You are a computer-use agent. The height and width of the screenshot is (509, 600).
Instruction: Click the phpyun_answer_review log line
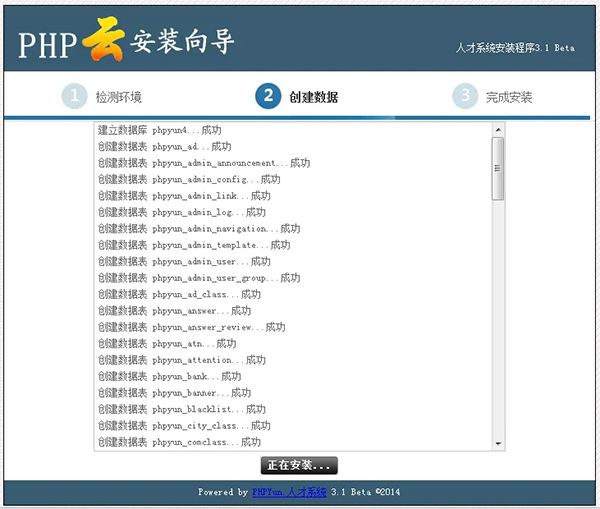coord(192,327)
